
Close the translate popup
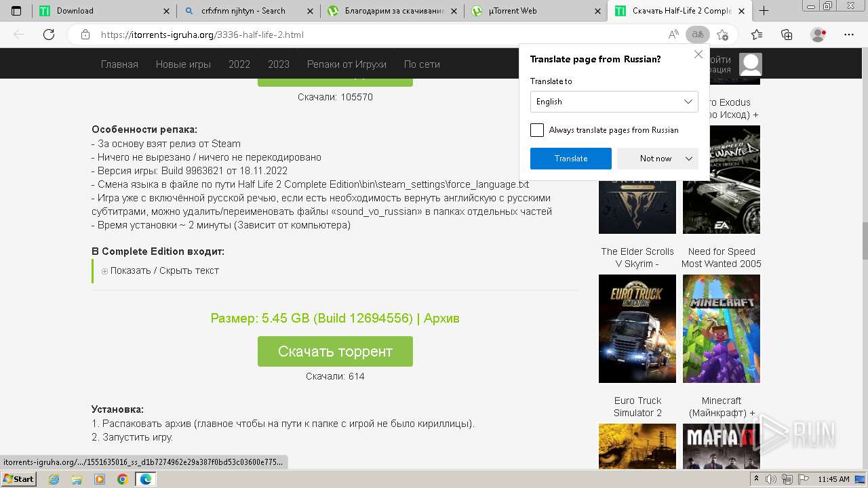click(698, 55)
